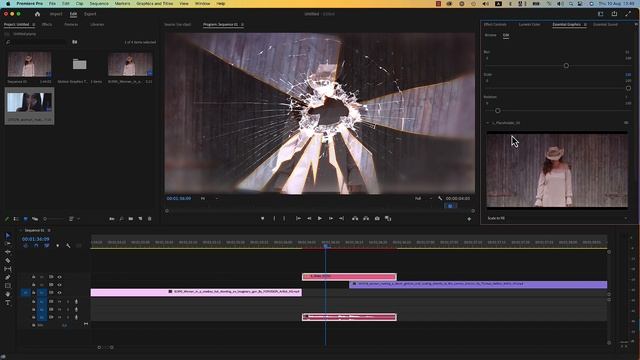Open Program monitor zoom level Fit dropdown
Screen dimensions: 640x360
(x=209, y=198)
